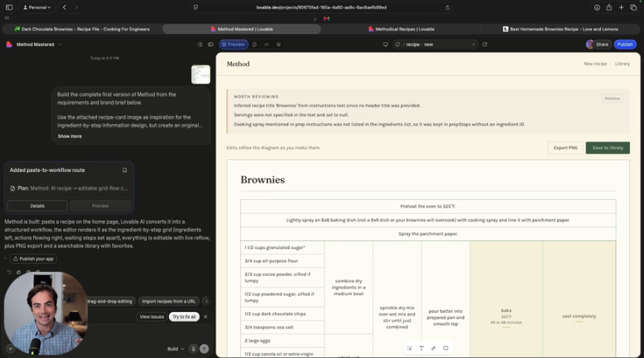Click the Brownies recipe title

pyautogui.click(x=262, y=180)
